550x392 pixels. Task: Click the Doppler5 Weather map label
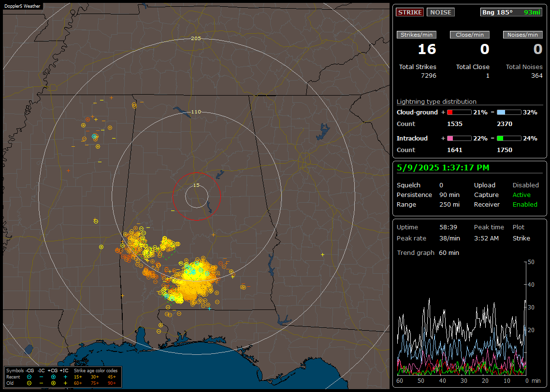[x=22, y=6]
